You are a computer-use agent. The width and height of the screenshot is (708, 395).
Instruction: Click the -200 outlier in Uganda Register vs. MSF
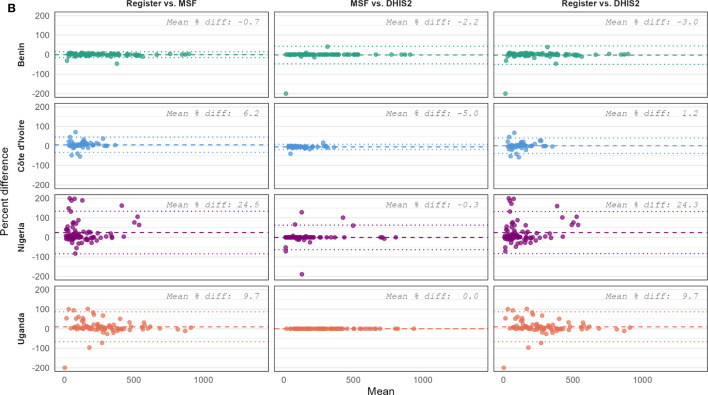coord(65,367)
